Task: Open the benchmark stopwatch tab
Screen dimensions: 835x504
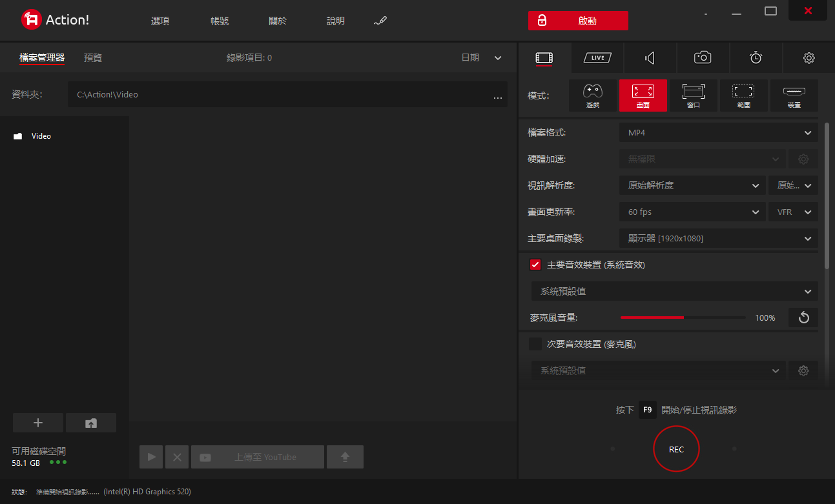Action: 756,58
